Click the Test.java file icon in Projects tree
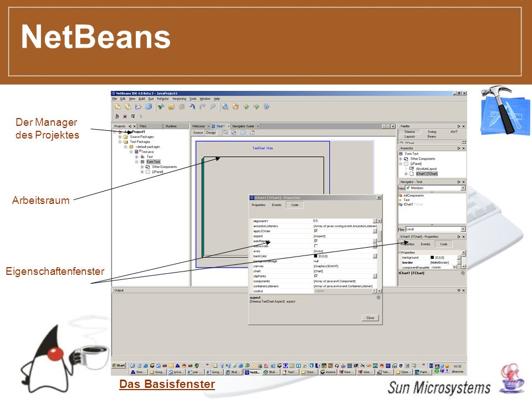Image resolution: width=532 pixels, height=399 pixels. pyautogui.click(x=136, y=152)
